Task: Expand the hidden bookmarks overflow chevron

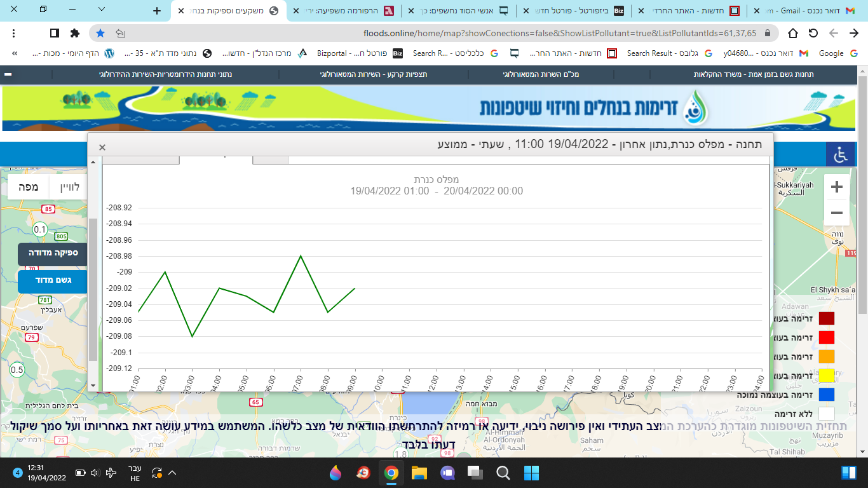Action: [x=15, y=53]
